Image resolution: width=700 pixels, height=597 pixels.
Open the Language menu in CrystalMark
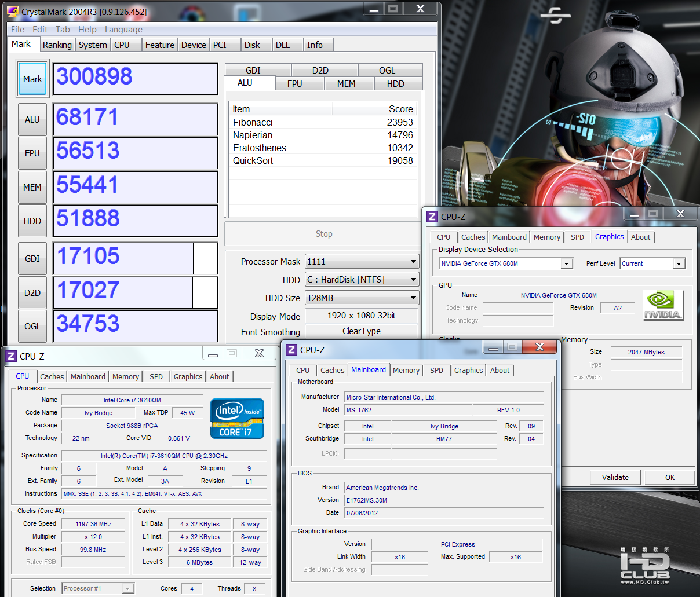click(123, 30)
